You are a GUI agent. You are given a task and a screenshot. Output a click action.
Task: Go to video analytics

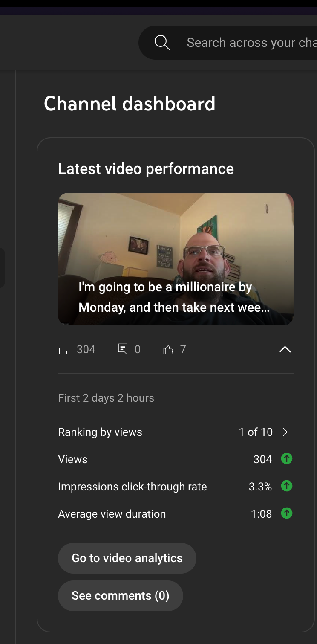[x=127, y=558]
